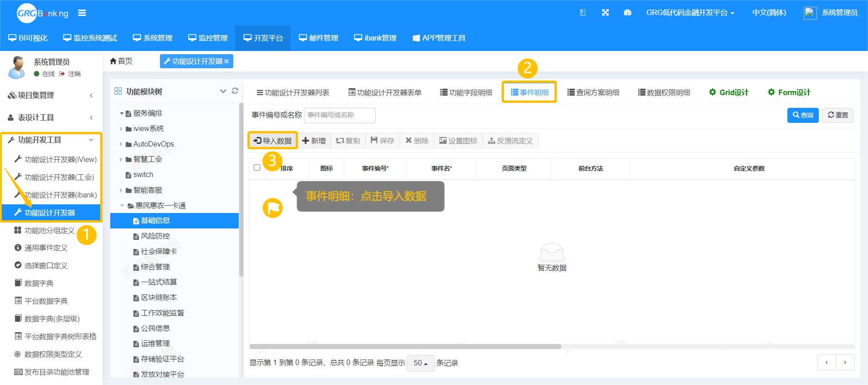Open the BI可视化 top menu
This screenshot has height=385, width=868.
(28, 38)
